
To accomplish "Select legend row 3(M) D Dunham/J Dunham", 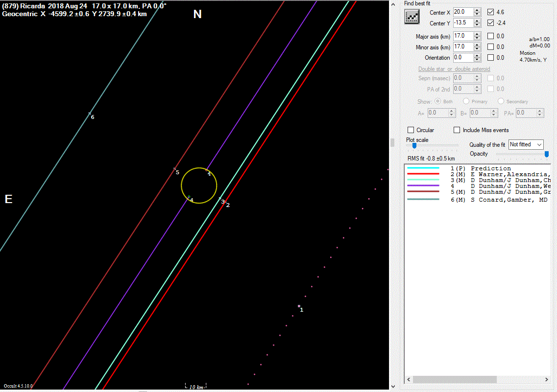I will point(478,180).
